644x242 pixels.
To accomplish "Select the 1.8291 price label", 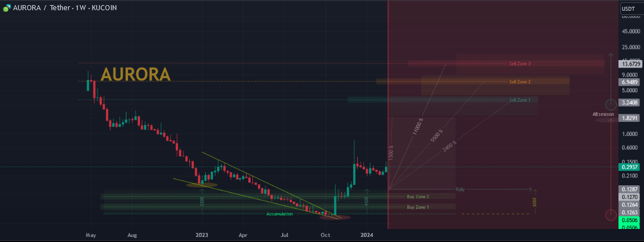I will pyautogui.click(x=629, y=117).
